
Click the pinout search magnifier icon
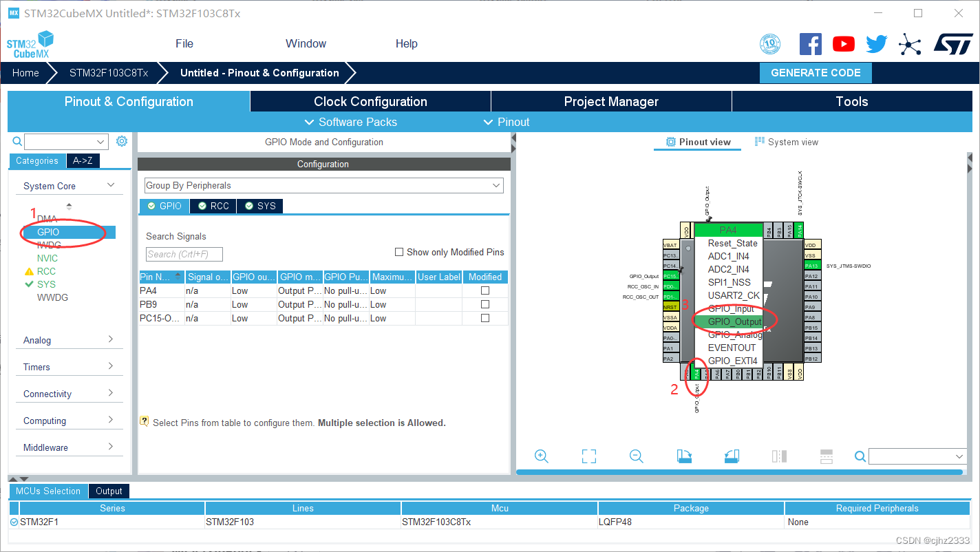coord(860,456)
